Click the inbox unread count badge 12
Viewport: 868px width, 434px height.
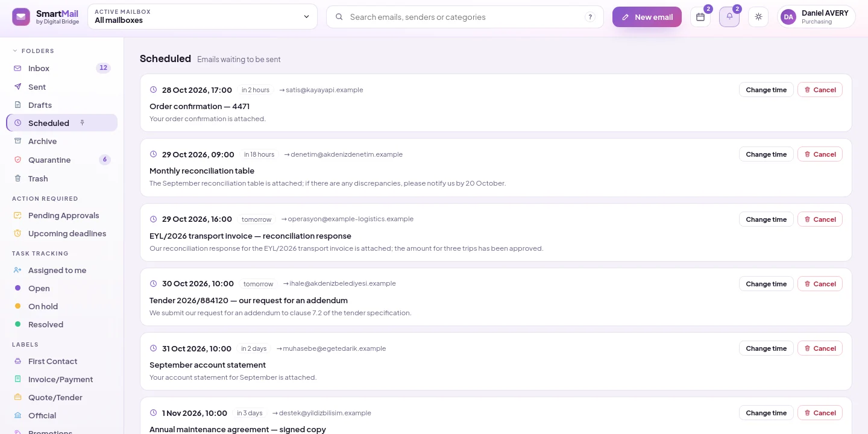[104, 68]
